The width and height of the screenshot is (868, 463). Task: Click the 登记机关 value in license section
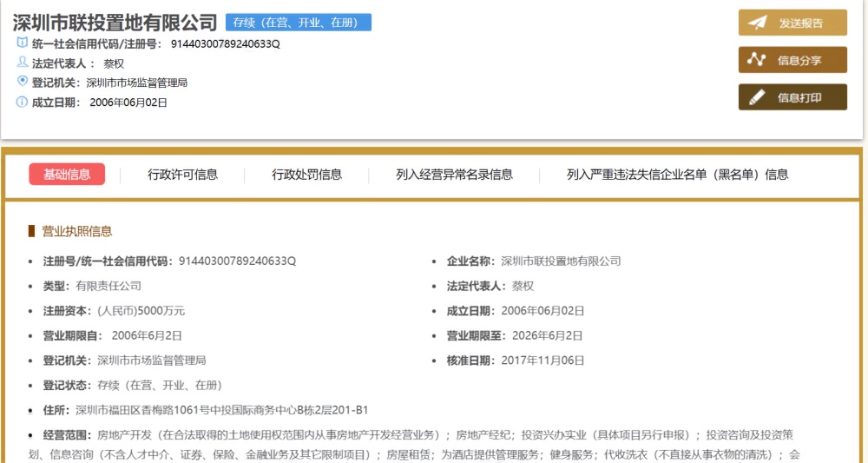152,360
